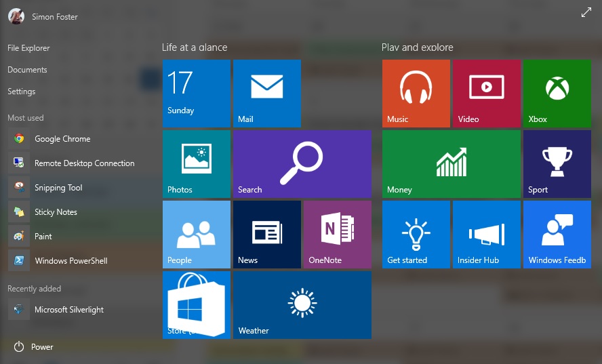The height and width of the screenshot is (364, 602).
Task: Click the Remote Desktop Connection icon
Action: [19, 163]
